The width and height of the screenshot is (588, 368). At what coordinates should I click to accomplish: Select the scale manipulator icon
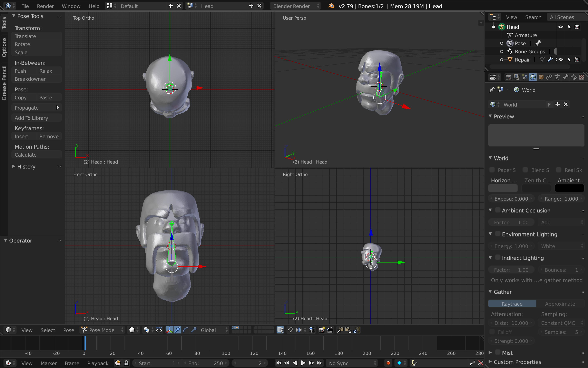click(194, 330)
